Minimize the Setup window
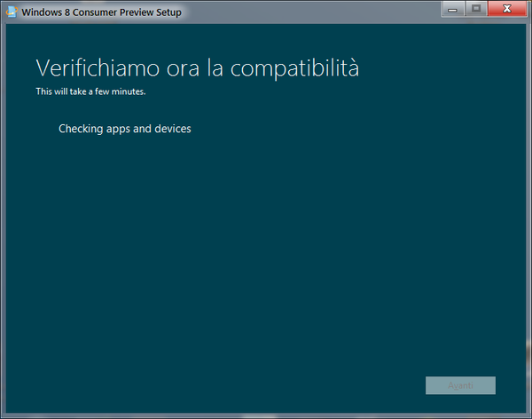532x419 pixels. [x=452, y=9]
